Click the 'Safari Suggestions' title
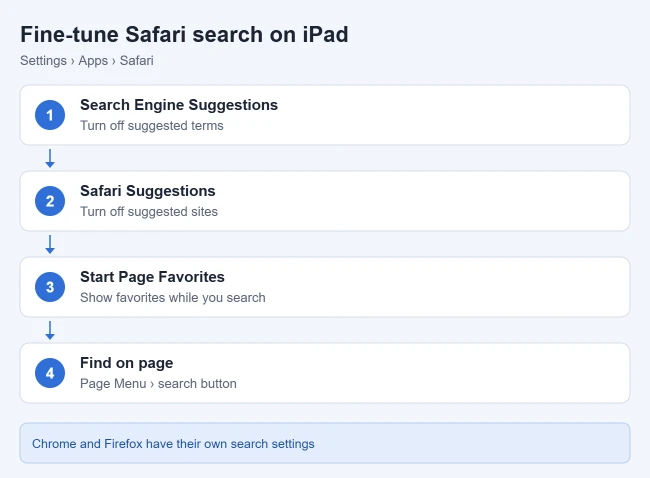 pos(148,191)
